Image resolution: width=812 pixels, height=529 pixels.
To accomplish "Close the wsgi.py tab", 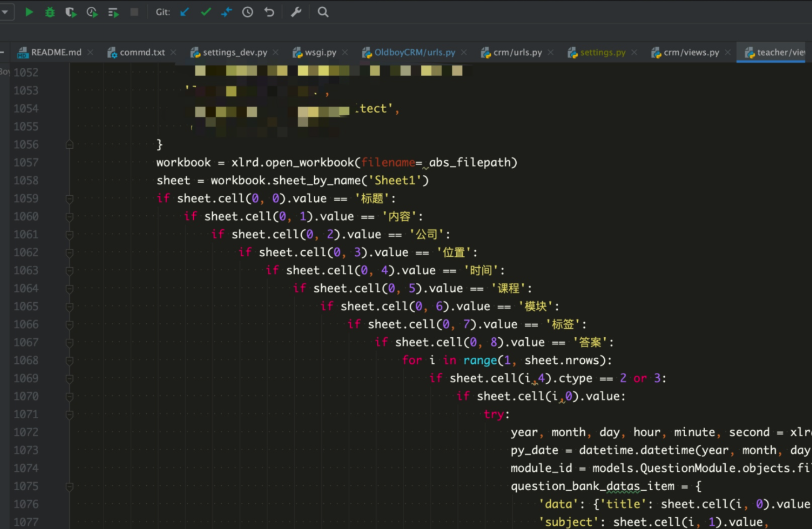I will coord(345,53).
